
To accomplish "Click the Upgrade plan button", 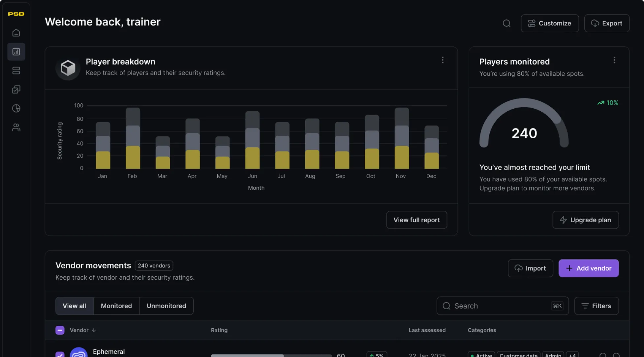I will [585, 220].
